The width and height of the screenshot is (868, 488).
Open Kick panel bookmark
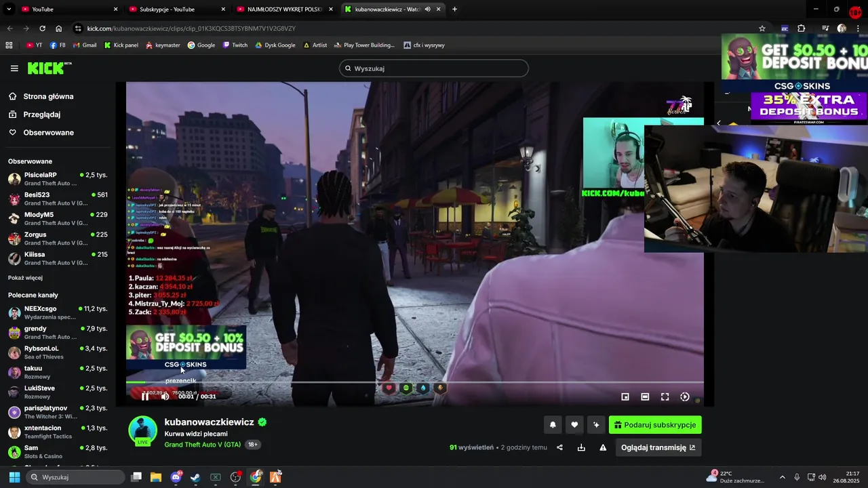[121, 45]
